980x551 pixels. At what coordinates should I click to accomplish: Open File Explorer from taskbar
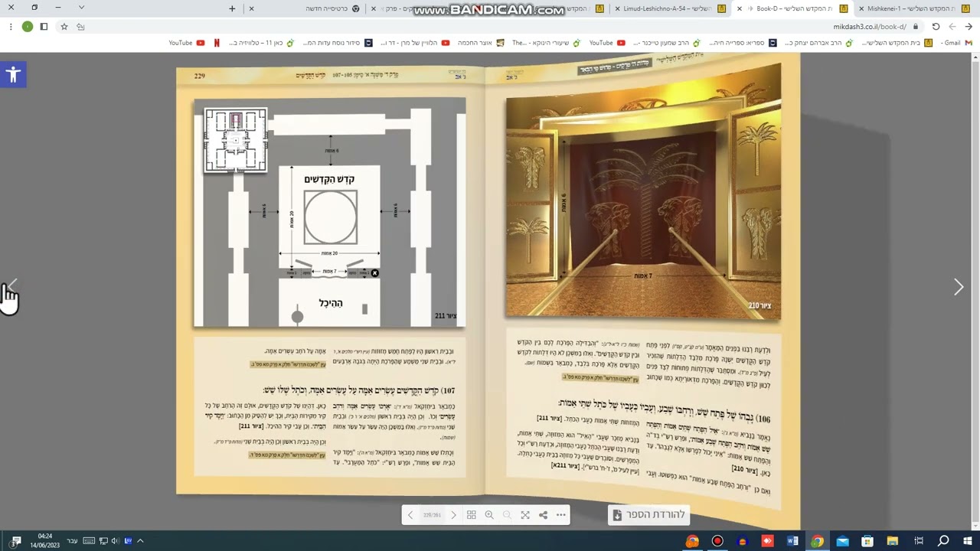click(893, 541)
